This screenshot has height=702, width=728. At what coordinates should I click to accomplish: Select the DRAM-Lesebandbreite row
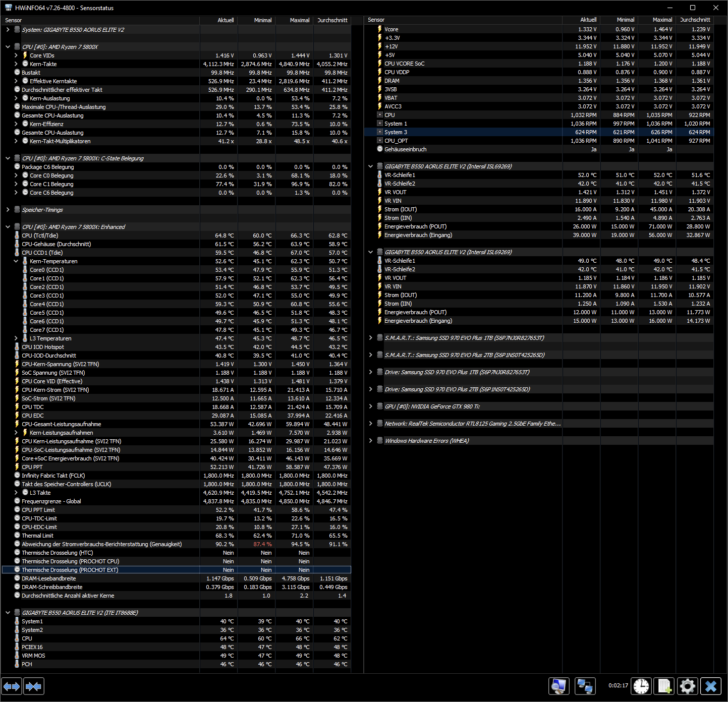pos(177,578)
